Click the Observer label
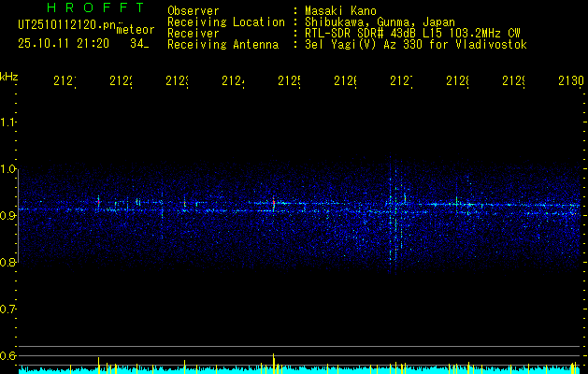 coord(194,11)
